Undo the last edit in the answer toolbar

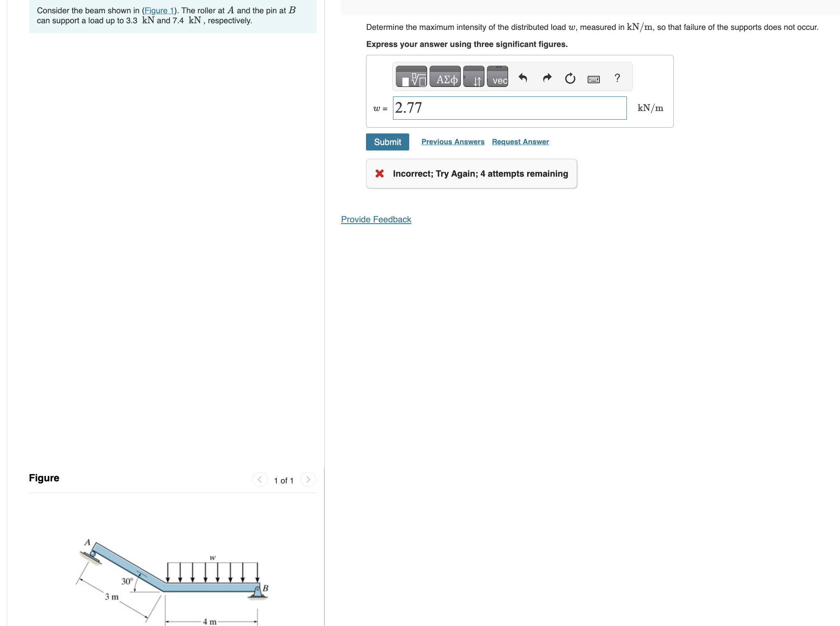coord(523,78)
